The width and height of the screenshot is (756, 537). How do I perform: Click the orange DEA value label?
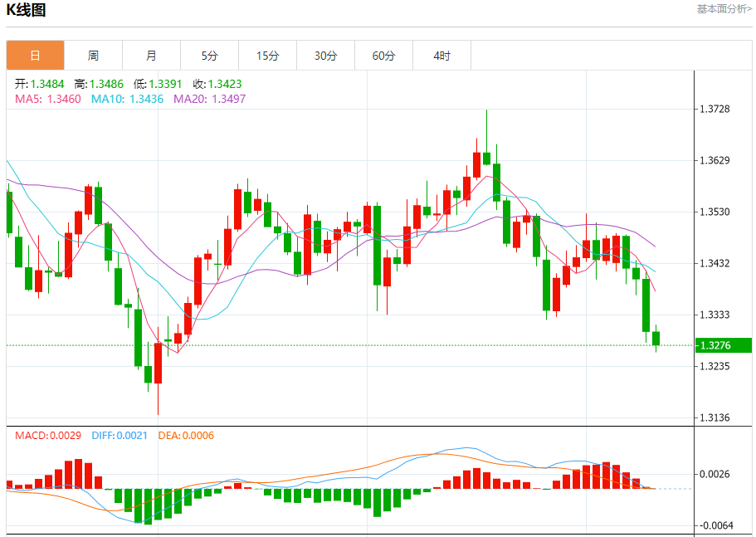187,436
